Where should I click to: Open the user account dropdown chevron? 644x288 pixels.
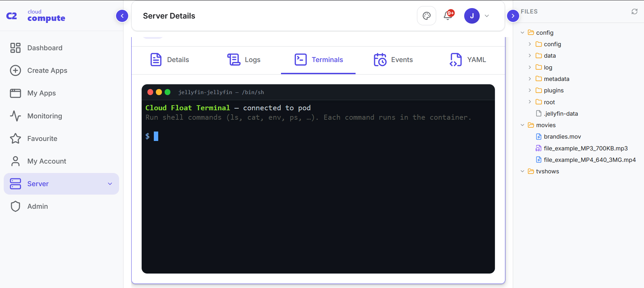coord(487,16)
